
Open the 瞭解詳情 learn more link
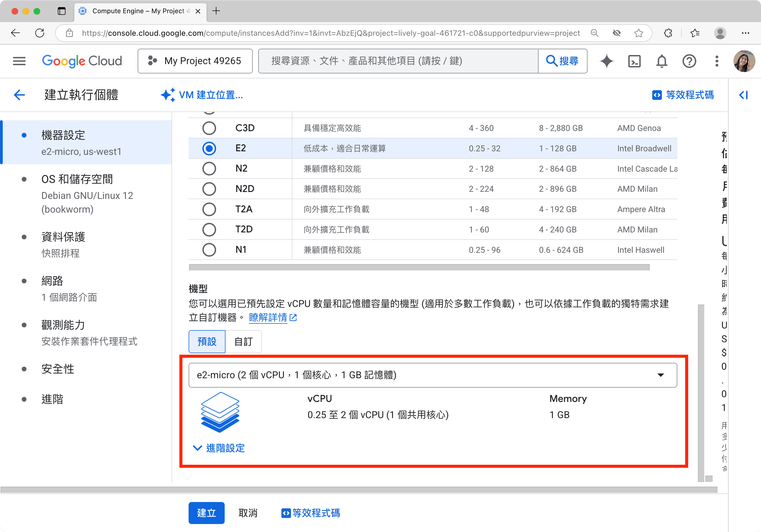(x=273, y=318)
